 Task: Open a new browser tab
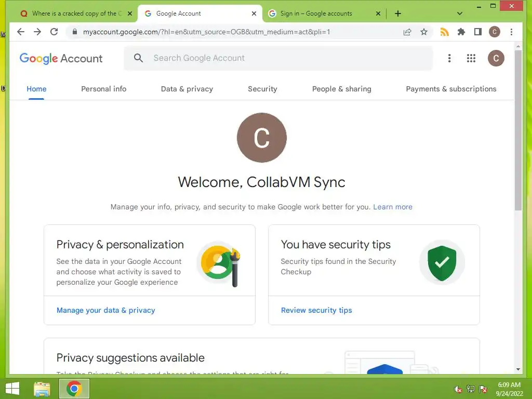[398, 14]
